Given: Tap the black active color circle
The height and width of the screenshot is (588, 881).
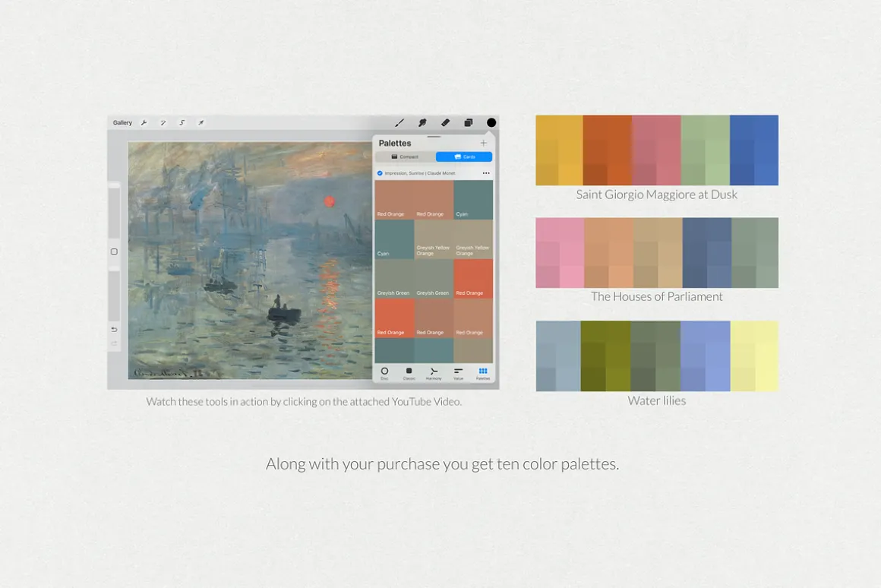Looking at the screenshot, I should [x=491, y=122].
